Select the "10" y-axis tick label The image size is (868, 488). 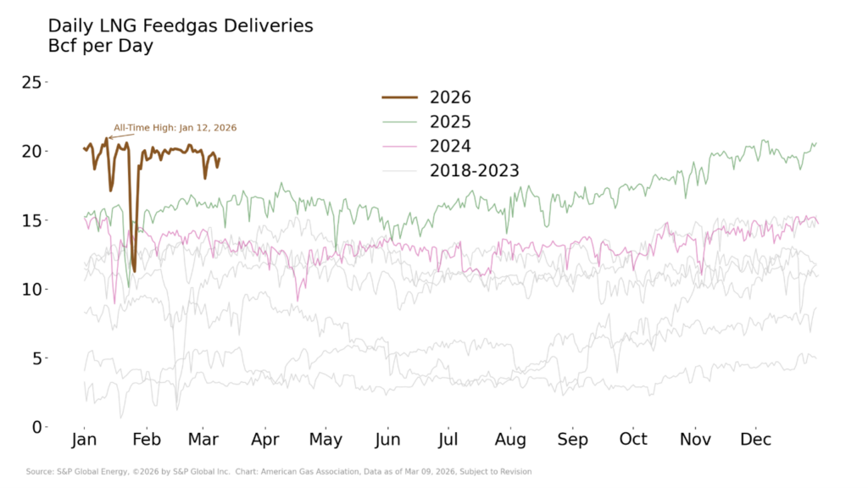[32, 290]
